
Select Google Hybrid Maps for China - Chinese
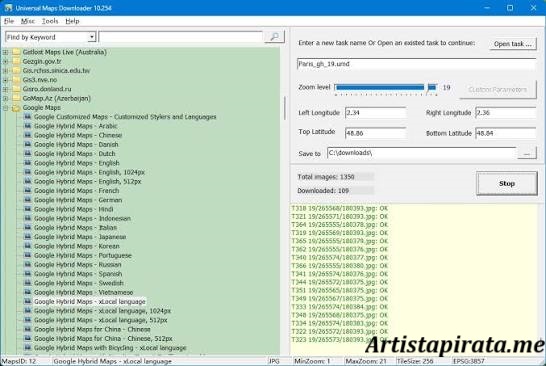(x=92, y=329)
